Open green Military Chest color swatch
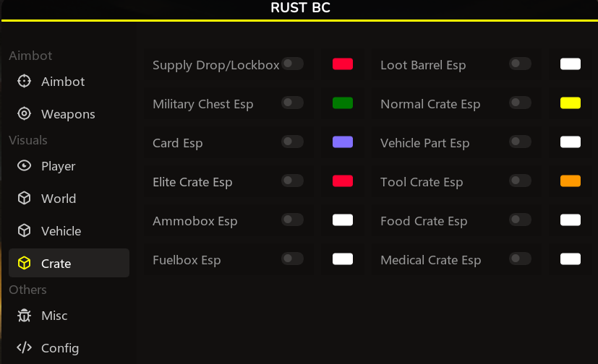This screenshot has width=598, height=364. [343, 103]
